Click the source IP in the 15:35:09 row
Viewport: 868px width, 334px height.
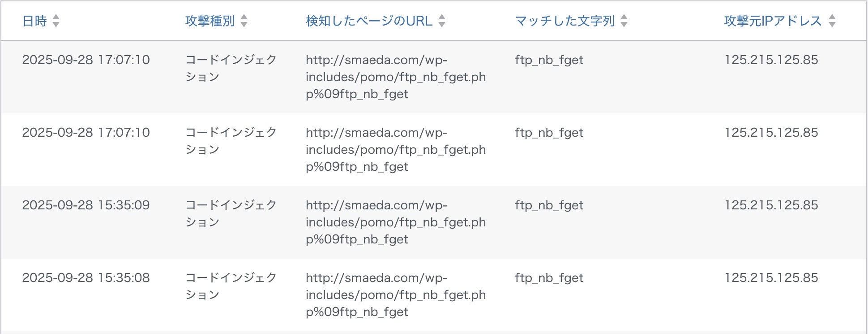(771, 205)
